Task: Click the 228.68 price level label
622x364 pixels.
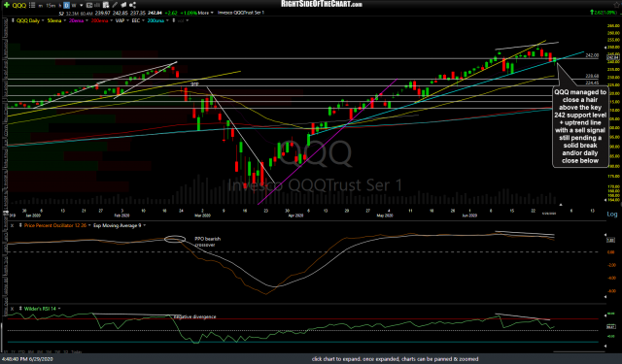Action: tap(592, 76)
